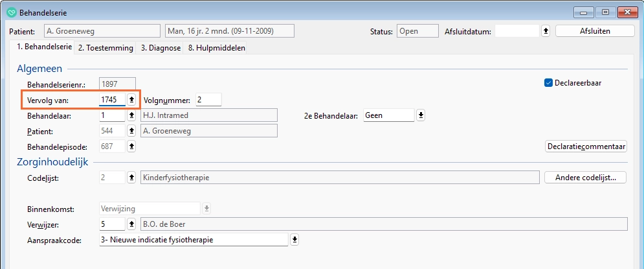Screen dimensions: 644x269
Task: Click the lookup arrow beside Behandelepisode 687
Action: click(x=132, y=146)
